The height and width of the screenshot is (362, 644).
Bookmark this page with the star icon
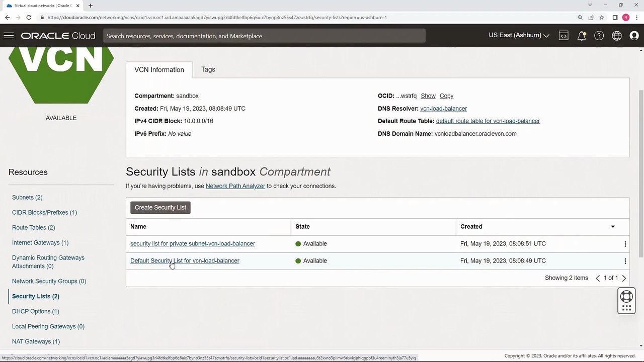[601, 18]
